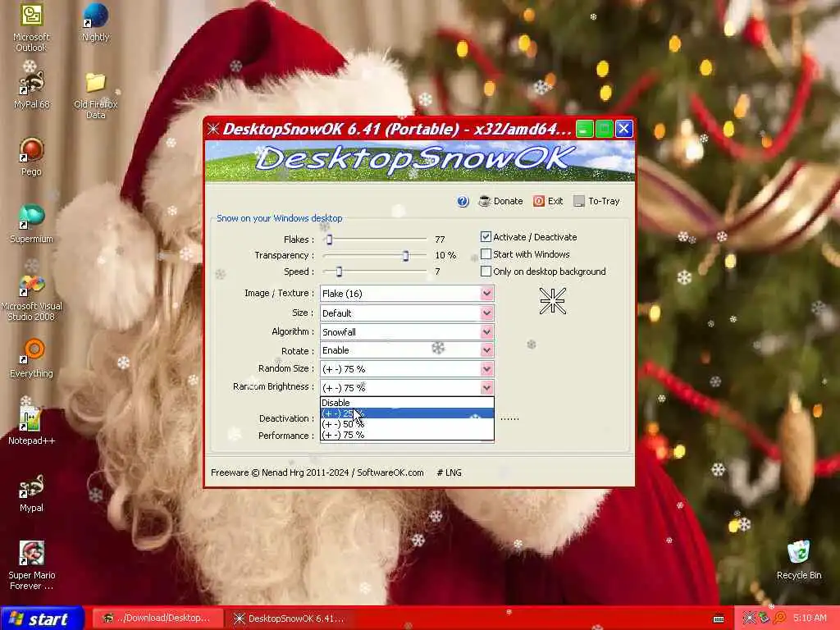Click the Performance label

[x=286, y=436]
